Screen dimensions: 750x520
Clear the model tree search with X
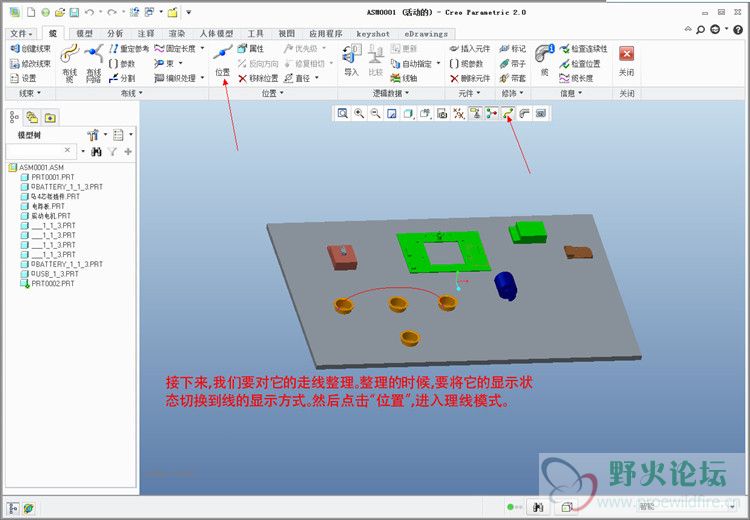[x=67, y=150]
